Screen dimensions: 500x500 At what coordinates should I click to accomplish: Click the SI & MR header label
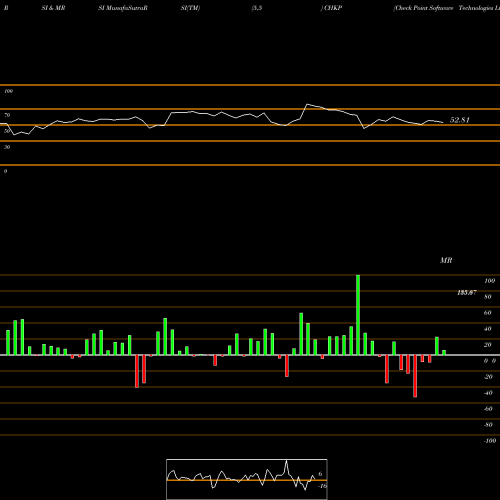pyautogui.click(x=53, y=8)
